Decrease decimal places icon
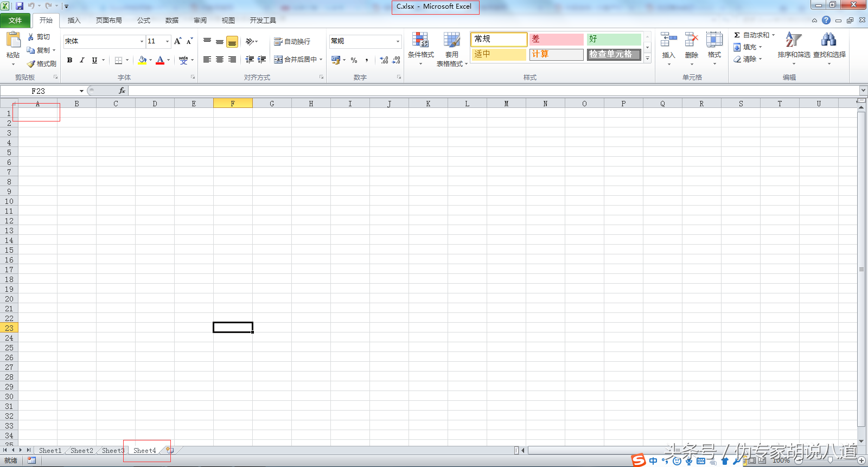Viewport: 868px width, 467px height. (x=397, y=60)
